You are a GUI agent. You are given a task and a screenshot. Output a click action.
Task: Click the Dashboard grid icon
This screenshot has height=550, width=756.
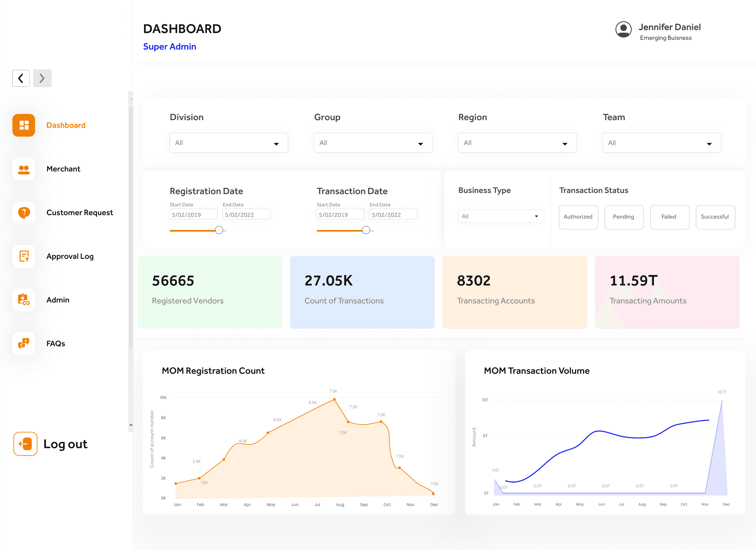tap(24, 125)
